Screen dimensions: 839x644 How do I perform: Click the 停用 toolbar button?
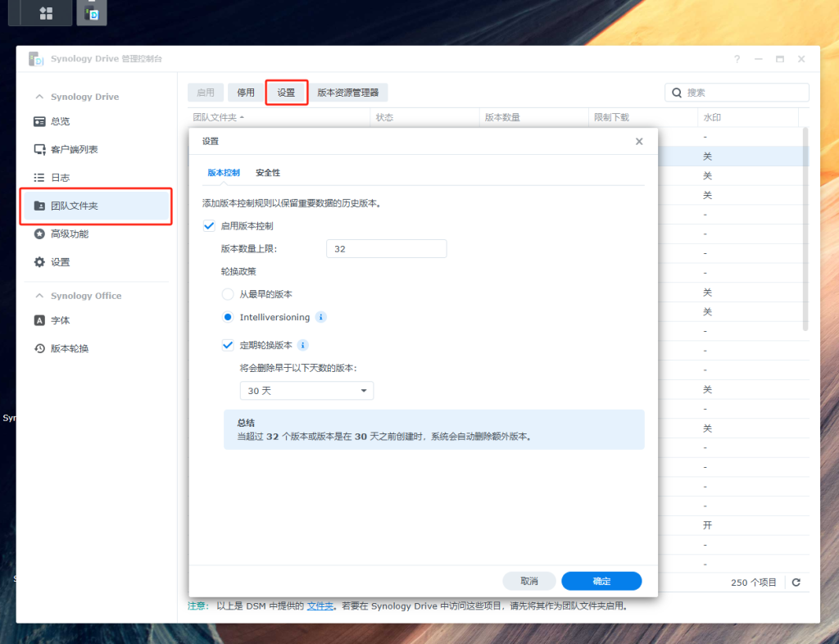click(x=246, y=93)
